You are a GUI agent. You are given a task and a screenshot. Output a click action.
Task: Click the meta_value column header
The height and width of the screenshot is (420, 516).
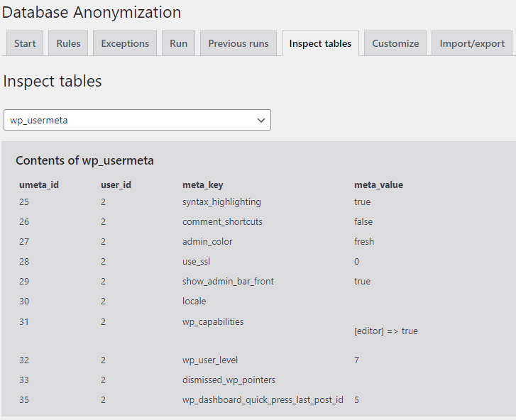(x=378, y=184)
